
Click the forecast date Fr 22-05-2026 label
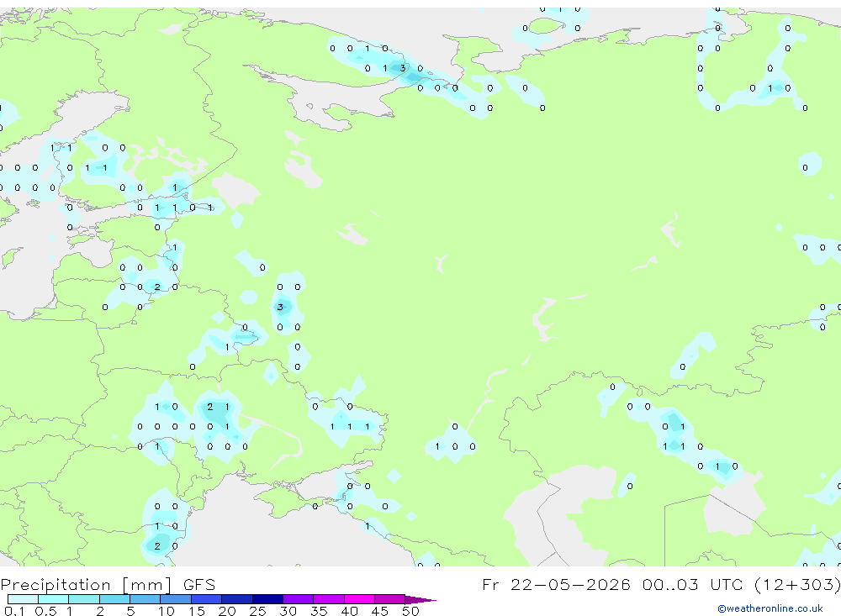[x=556, y=584]
